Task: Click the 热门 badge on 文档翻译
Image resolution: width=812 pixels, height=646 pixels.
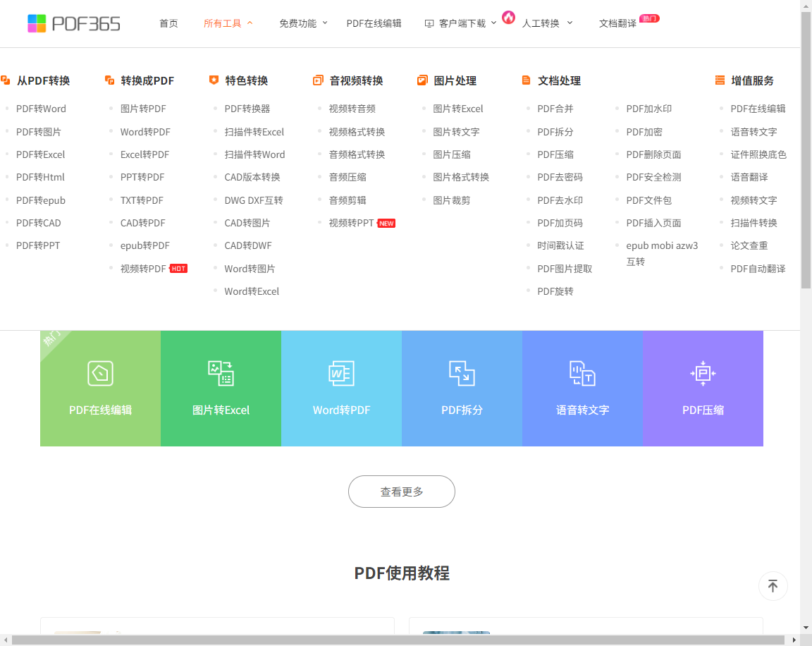Action: [x=649, y=18]
